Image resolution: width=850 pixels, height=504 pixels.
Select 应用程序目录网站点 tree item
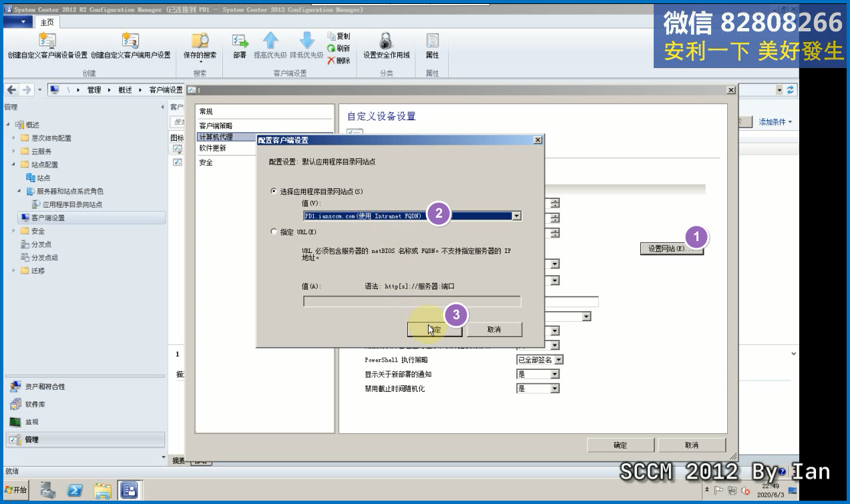pos(72,205)
